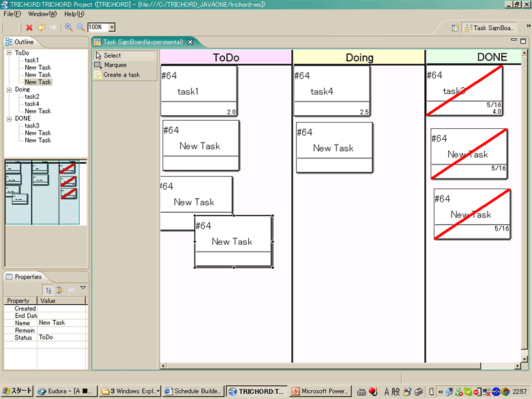532x399 pixels.
Task: Open the Windows Explorer taskbar group
Action: point(130,391)
